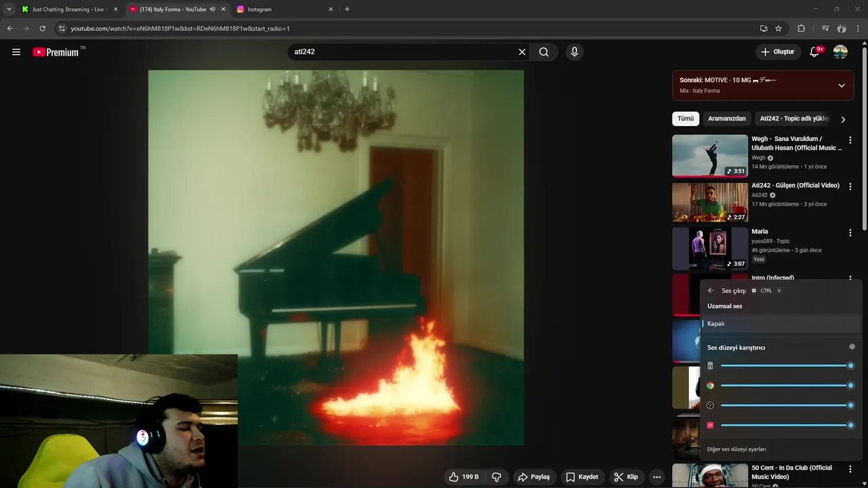Click the Kaydet save button

pos(583,477)
